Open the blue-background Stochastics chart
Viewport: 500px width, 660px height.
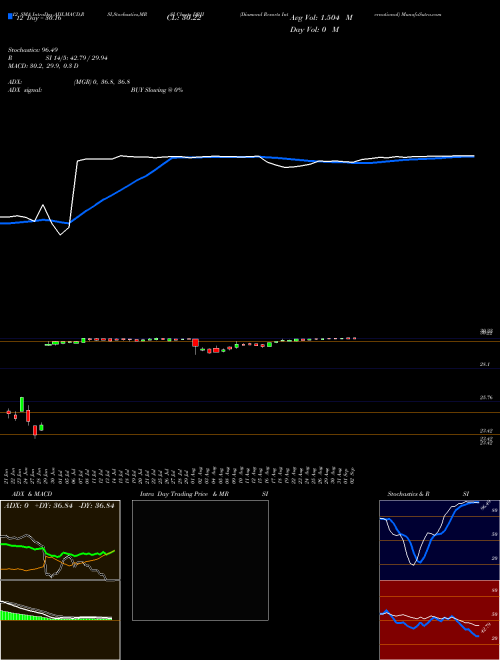(x=439, y=540)
